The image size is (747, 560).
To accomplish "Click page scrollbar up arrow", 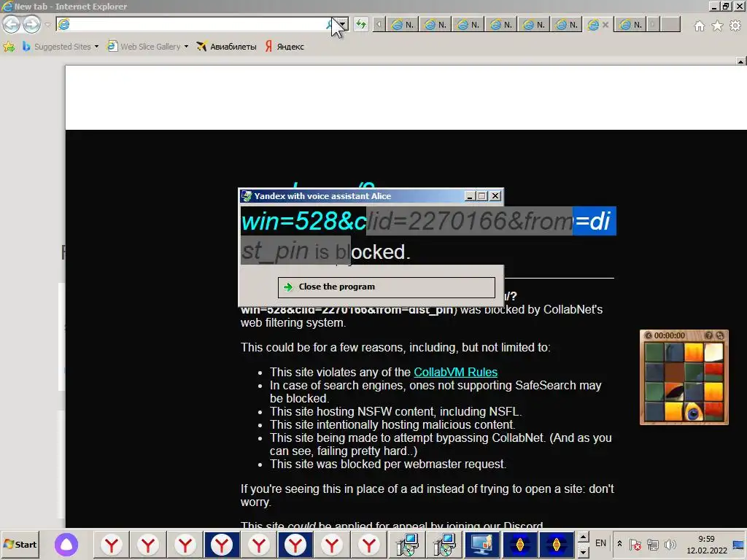I will 740,61.
